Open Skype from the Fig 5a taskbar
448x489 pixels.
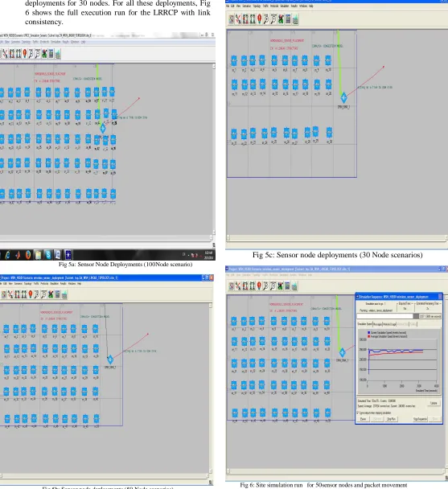click(48, 255)
